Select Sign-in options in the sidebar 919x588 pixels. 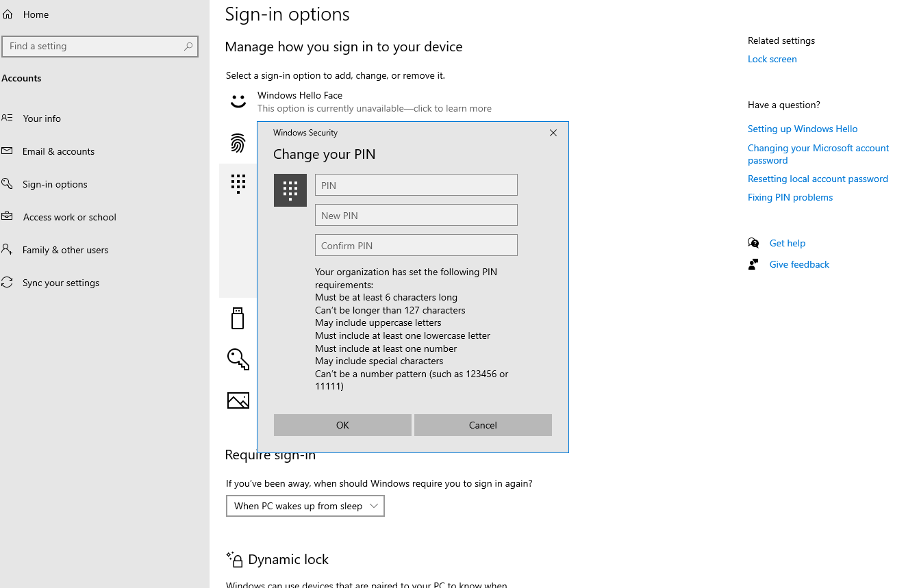click(x=55, y=183)
